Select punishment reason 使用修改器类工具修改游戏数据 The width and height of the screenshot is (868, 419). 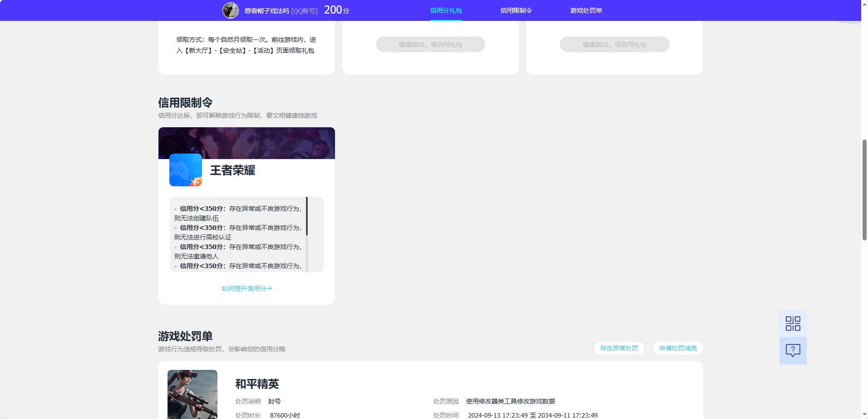510,401
